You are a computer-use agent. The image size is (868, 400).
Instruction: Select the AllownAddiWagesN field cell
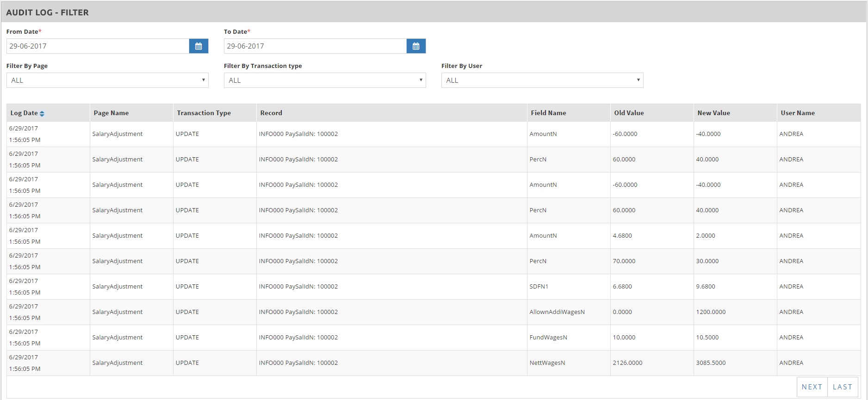click(x=557, y=312)
